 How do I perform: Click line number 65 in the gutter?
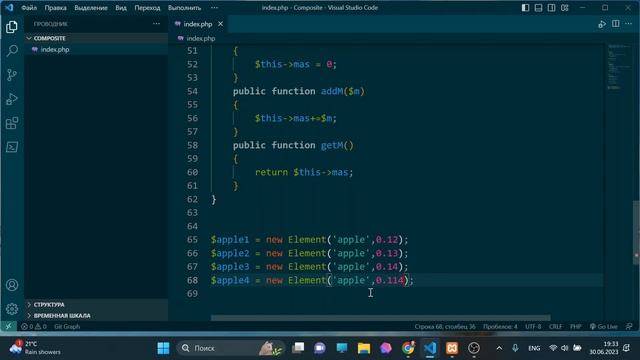pyautogui.click(x=192, y=240)
